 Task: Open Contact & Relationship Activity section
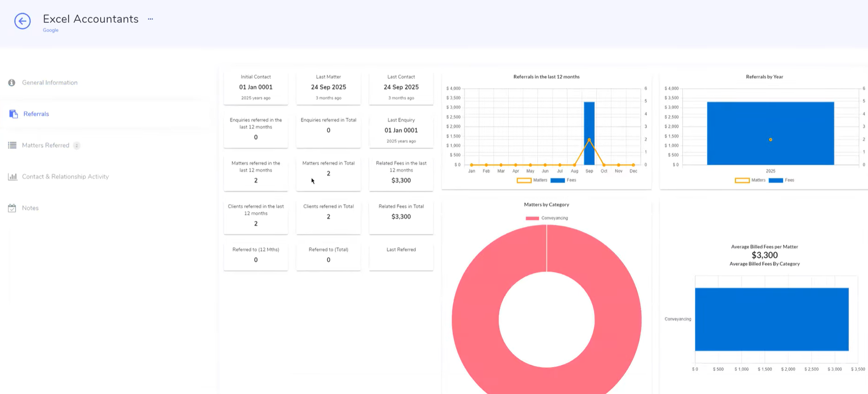65,177
